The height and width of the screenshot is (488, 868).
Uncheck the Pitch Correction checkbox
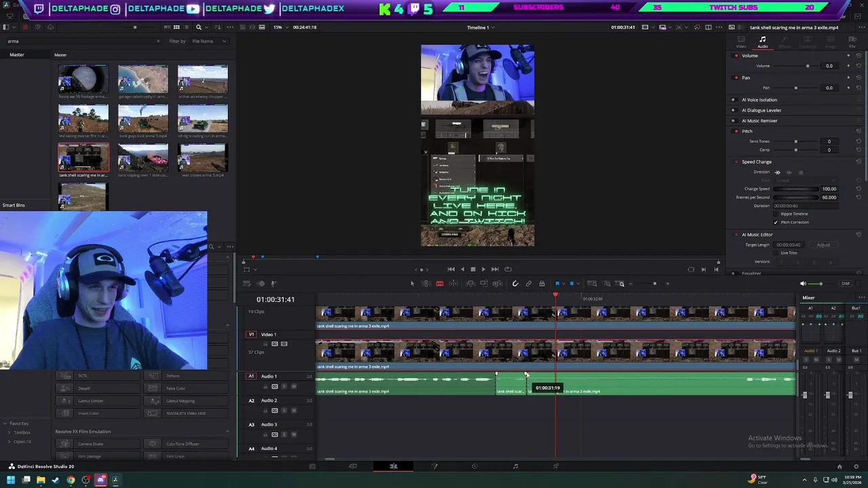coord(776,222)
